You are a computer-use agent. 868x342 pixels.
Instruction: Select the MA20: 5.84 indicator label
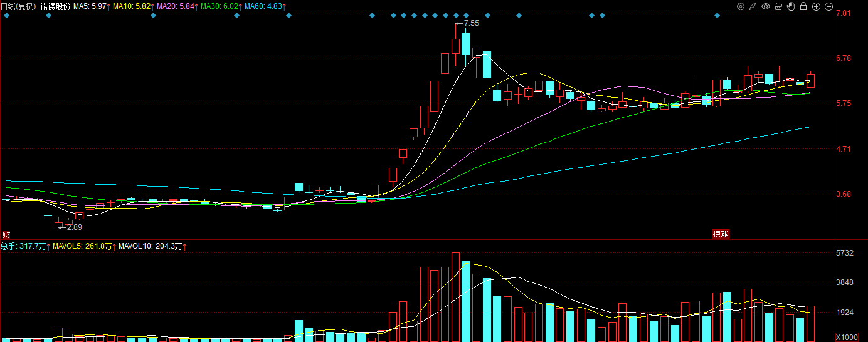coord(177,6)
